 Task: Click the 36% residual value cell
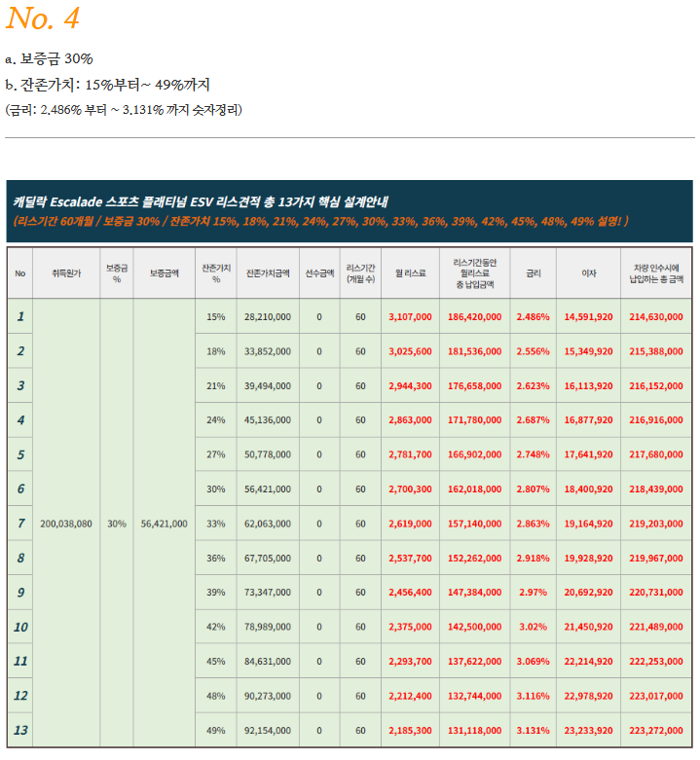216,559
